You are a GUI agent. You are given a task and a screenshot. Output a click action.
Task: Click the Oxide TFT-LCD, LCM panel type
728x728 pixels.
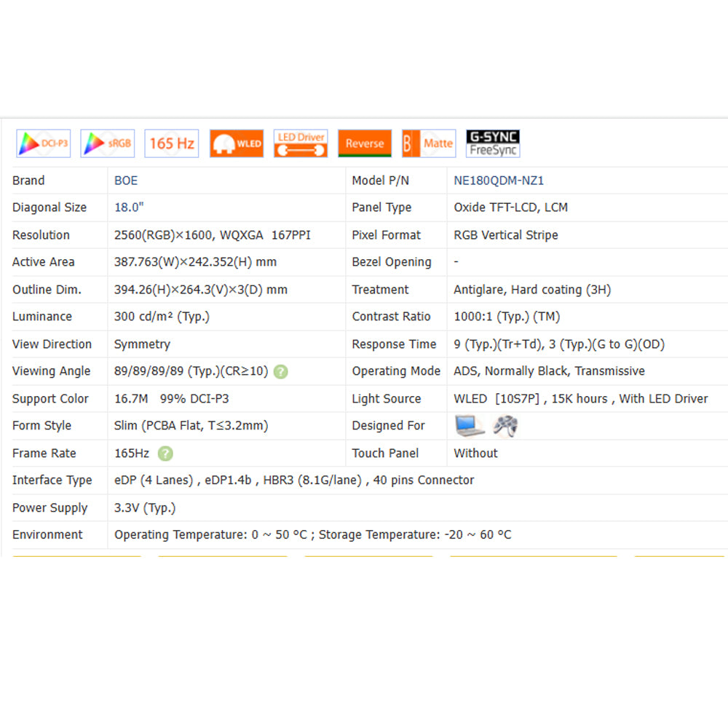[x=510, y=207]
